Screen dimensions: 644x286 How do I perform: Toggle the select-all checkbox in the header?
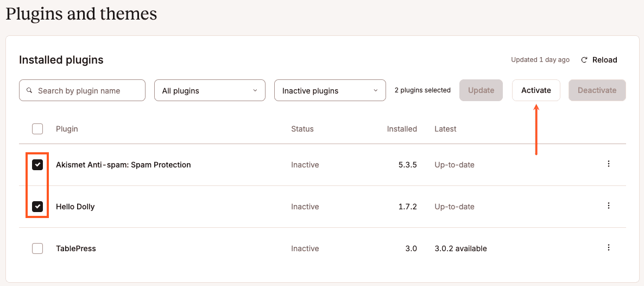pyautogui.click(x=37, y=129)
